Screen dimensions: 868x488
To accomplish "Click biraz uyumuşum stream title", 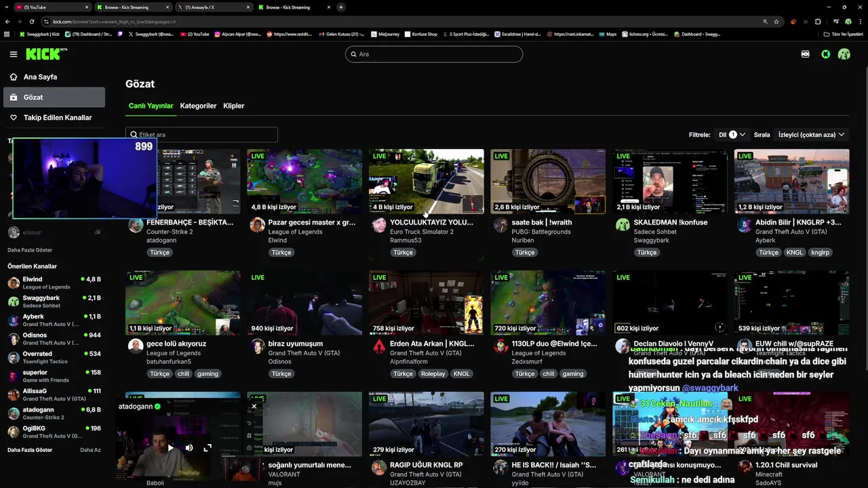I will click(x=296, y=344).
